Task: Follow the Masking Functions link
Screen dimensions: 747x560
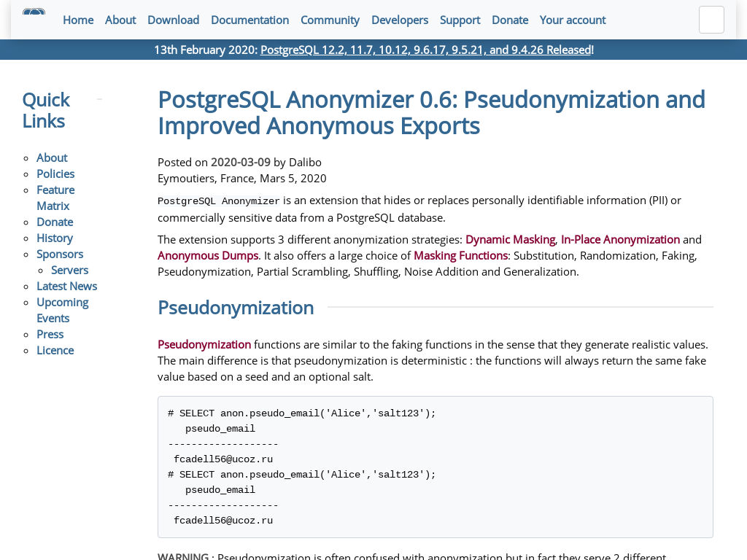Action: coord(461,256)
